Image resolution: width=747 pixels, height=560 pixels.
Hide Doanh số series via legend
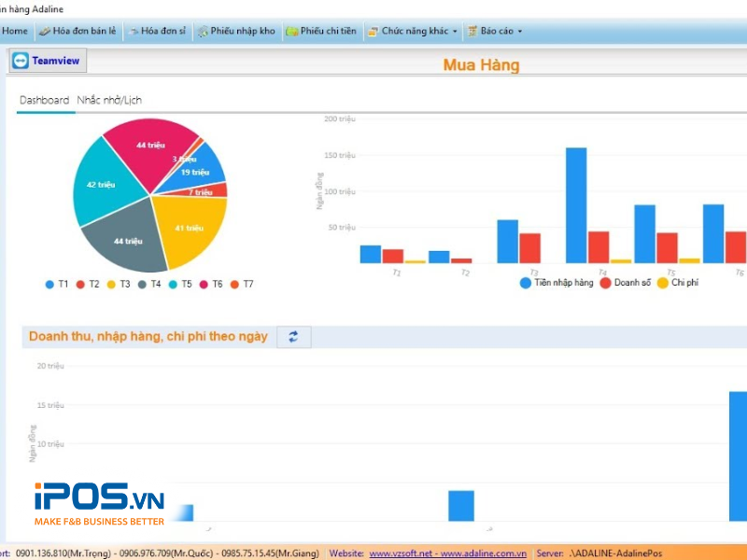coord(605,282)
